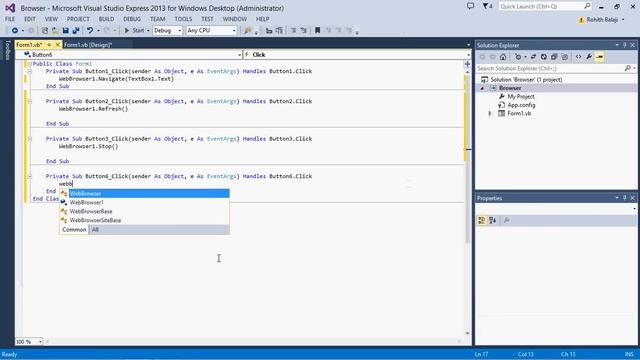Click the New Project toolbar icon
This screenshot has width=640, height=360.
coord(45,31)
